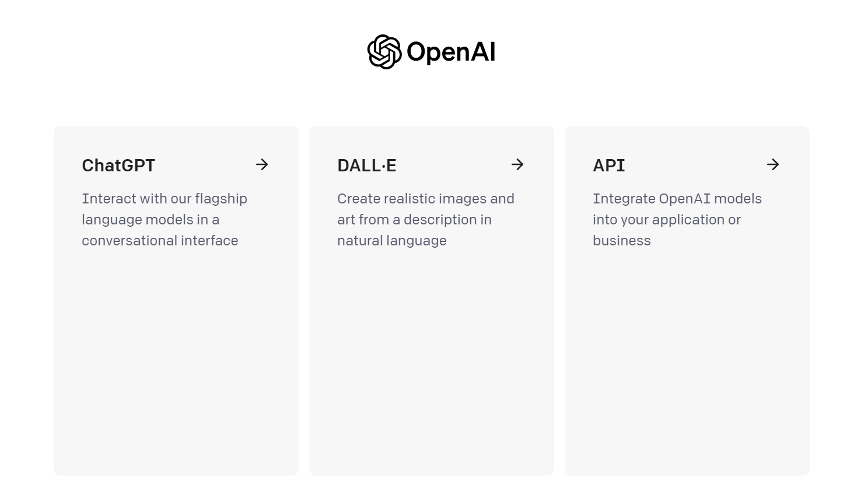Viewport: 868px width, 503px height.
Task: Click the OpenAI wordmark text
Action: [451, 52]
